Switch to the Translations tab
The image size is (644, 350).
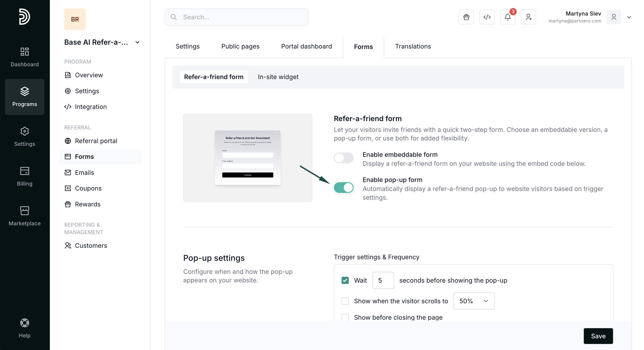tap(413, 46)
